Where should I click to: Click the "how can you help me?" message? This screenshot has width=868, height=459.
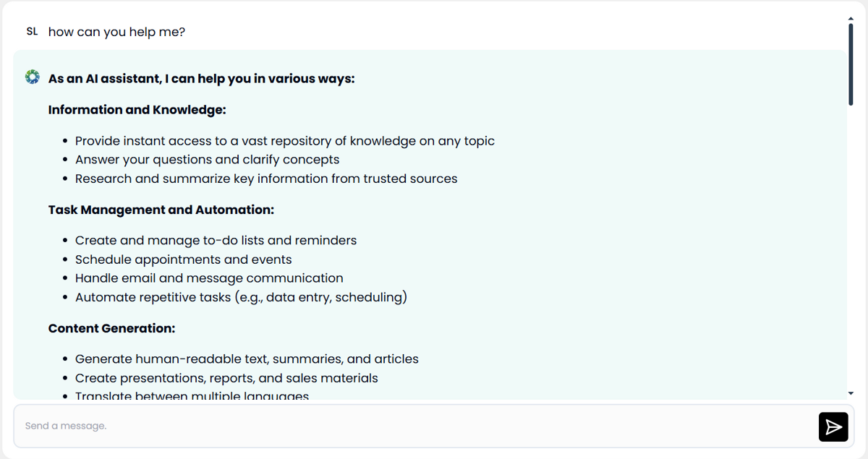pyautogui.click(x=116, y=32)
